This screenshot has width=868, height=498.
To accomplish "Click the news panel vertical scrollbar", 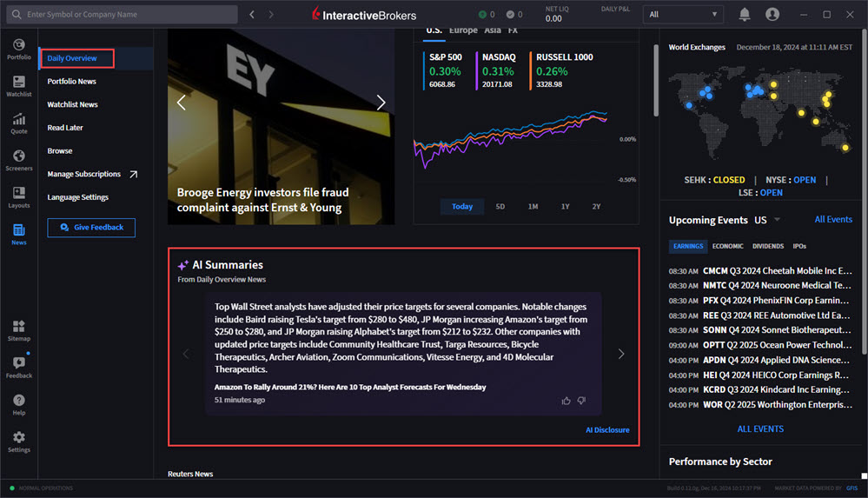I will click(656, 81).
